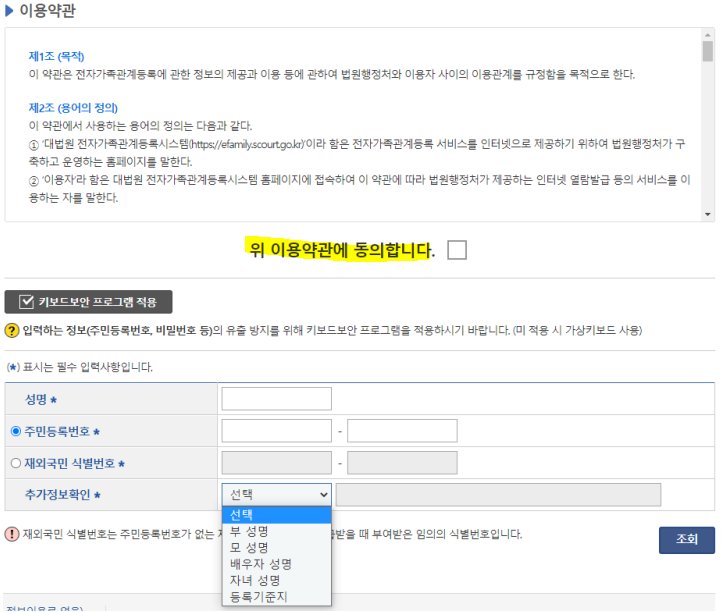Choose 모 성명 in dropdown list

[x=277, y=548]
